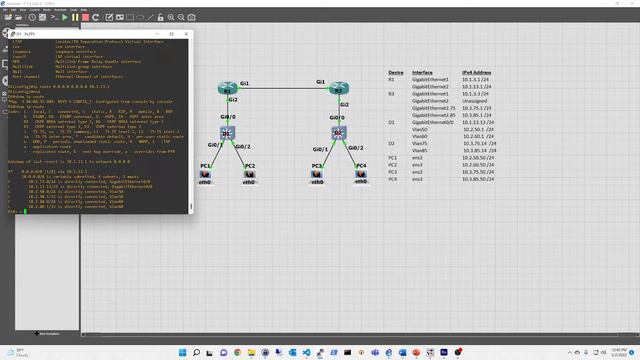Create a new blank project in GNS3

[8, 17]
